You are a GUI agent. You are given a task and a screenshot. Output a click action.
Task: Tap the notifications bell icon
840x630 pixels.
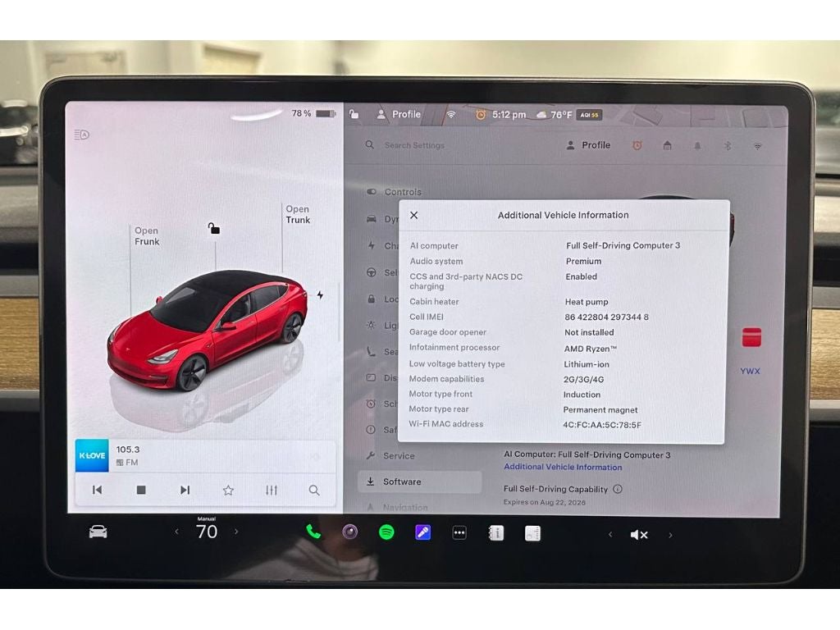click(x=697, y=146)
